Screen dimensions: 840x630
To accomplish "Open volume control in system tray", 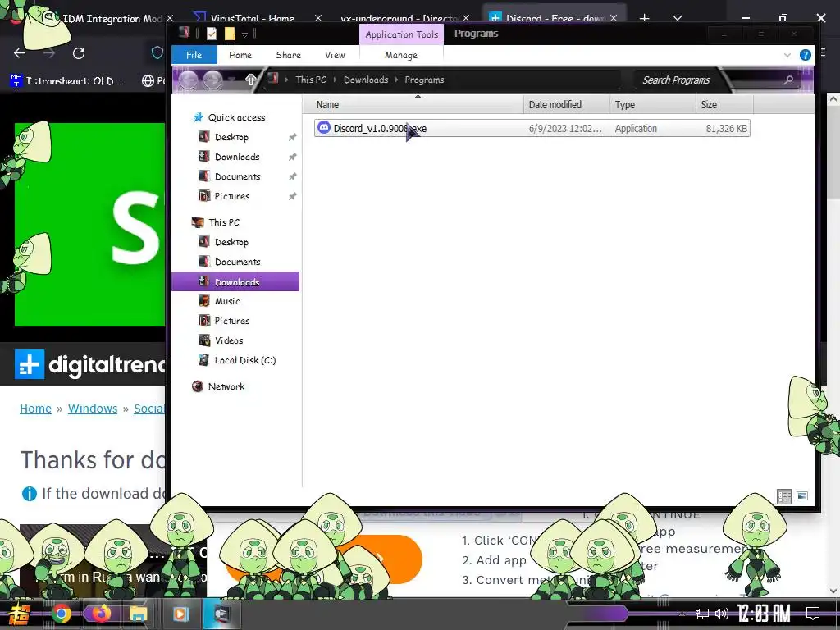I will (x=722, y=614).
